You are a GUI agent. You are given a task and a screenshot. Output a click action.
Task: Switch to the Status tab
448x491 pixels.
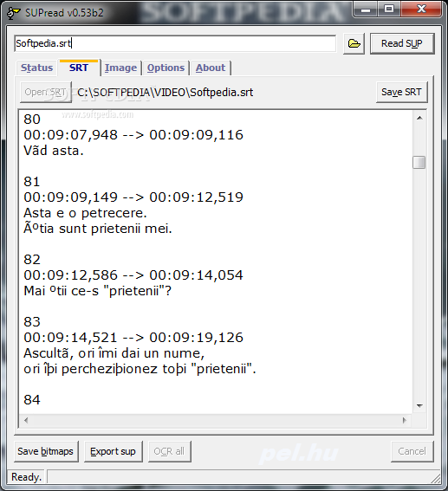(36, 68)
